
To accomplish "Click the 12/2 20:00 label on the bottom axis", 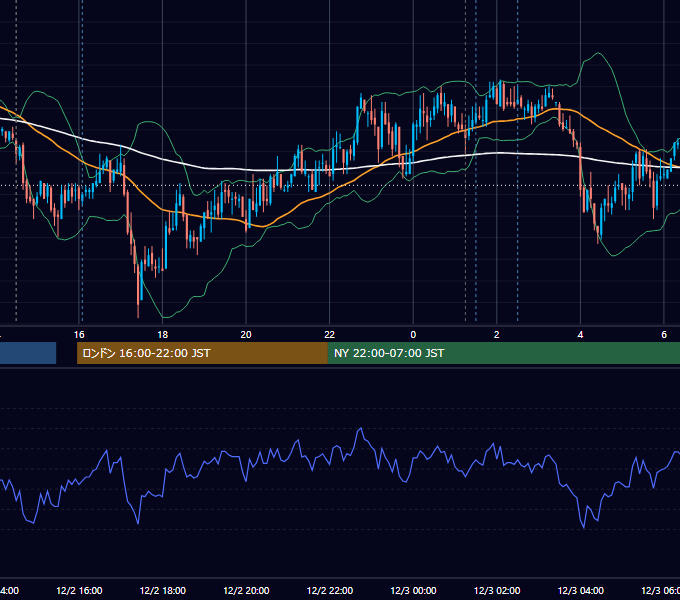I will pyautogui.click(x=246, y=591).
